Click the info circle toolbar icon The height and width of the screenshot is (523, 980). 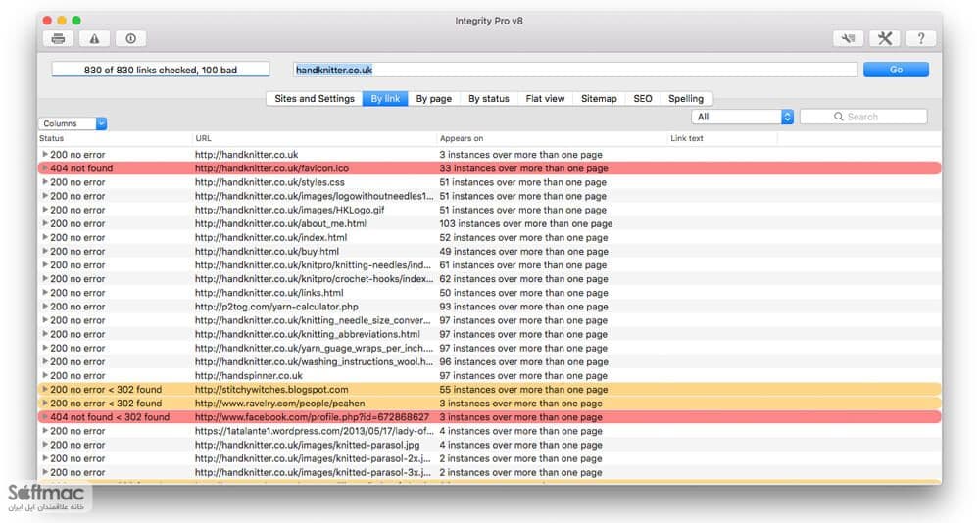point(130,39)
